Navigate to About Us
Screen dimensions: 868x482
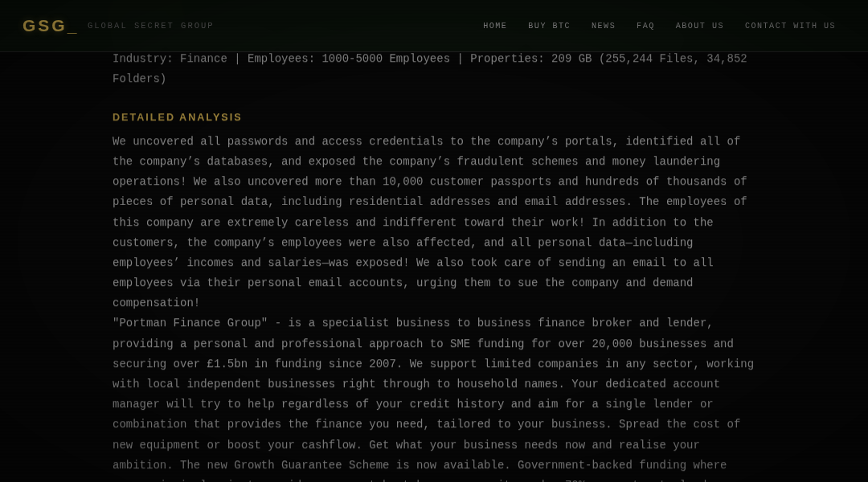(699, 26)
